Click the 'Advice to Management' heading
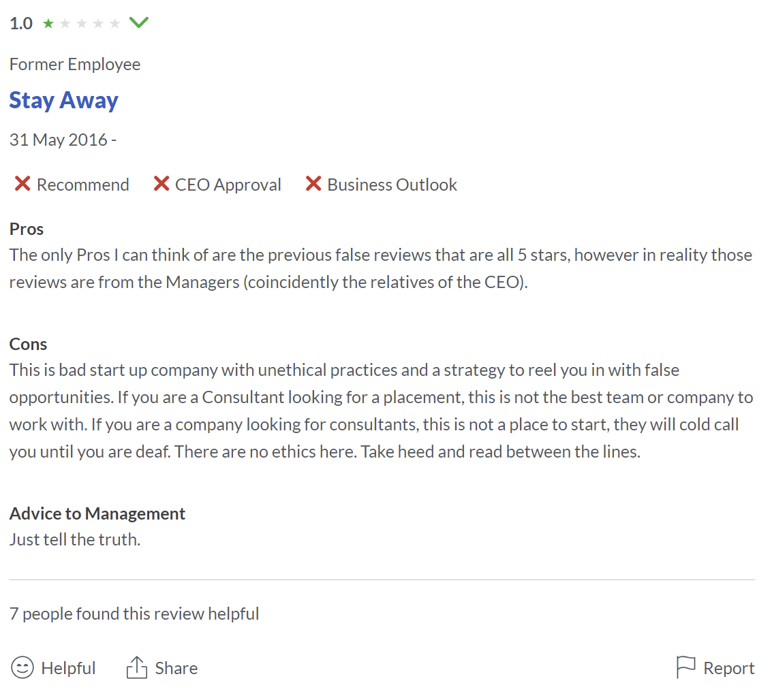 tap(97, 513)
